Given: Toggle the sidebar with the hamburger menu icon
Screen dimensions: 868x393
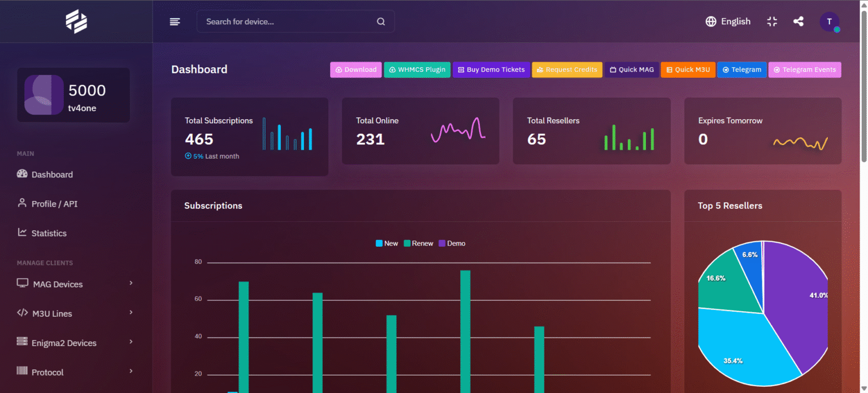Looking at the screenshot, I should pyautogui.click(x=175, y=21).
